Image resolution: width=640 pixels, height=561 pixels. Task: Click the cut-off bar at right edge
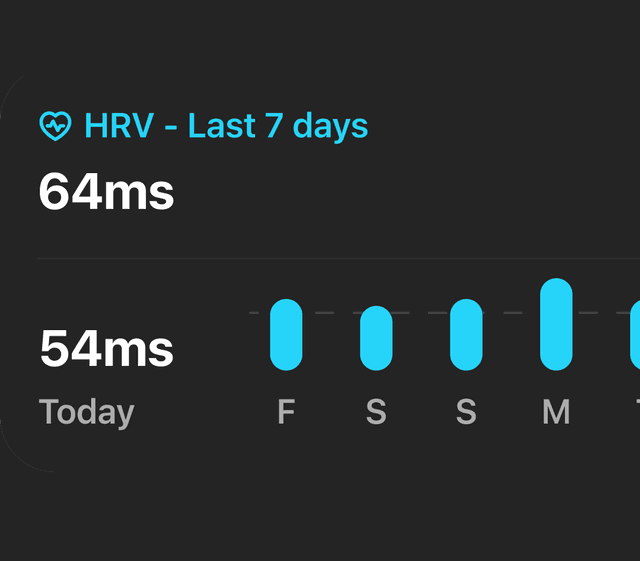[635, 334]
